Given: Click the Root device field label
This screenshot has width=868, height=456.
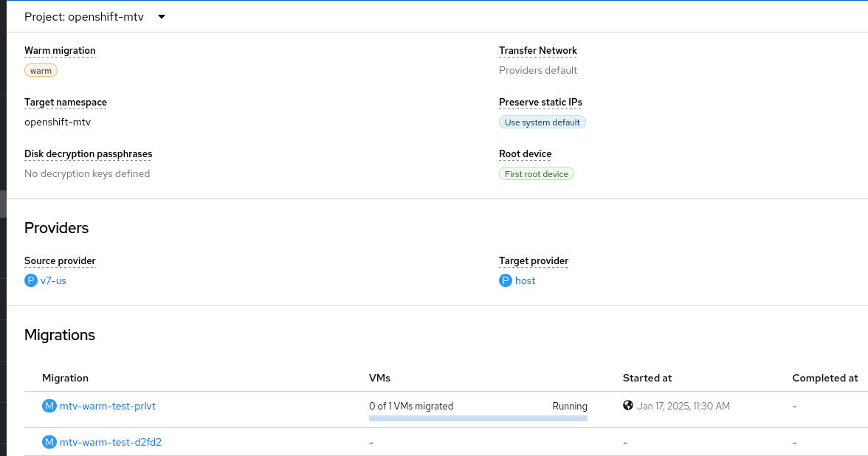Looking at the screenshot, I should [526, 154].
